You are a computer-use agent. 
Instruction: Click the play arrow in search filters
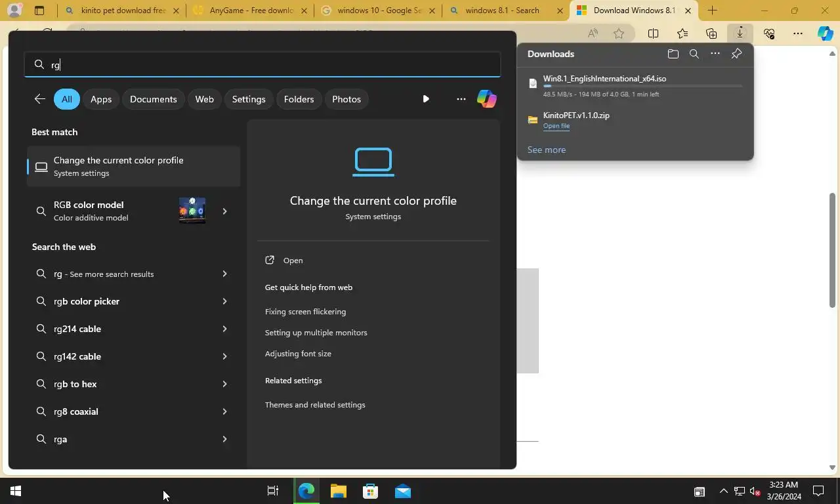tap(426, 99)
